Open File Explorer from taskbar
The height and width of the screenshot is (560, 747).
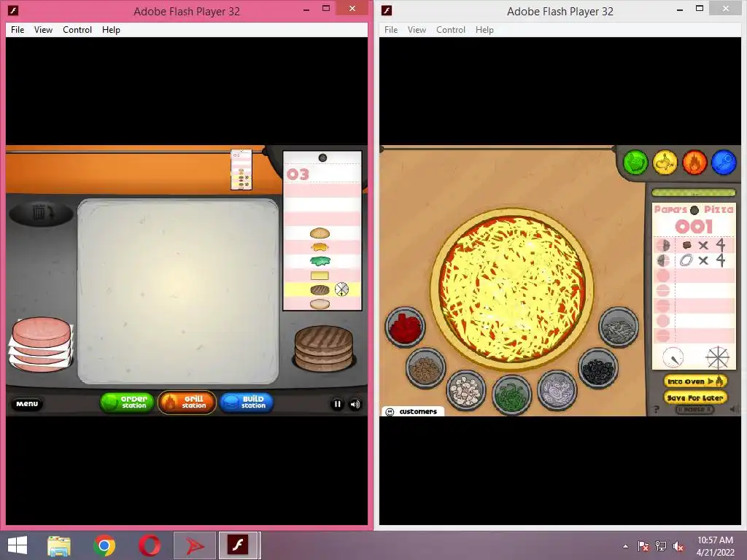[59, 545]
